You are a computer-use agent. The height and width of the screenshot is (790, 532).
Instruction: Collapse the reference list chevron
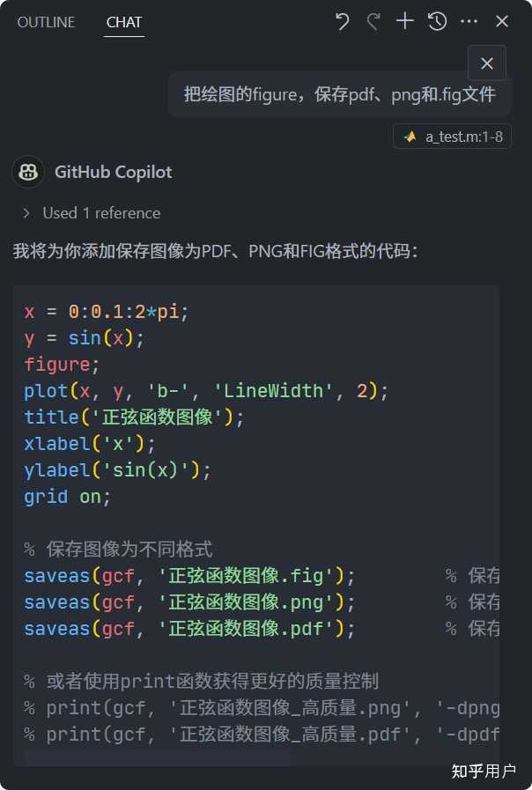click(25, 213)
